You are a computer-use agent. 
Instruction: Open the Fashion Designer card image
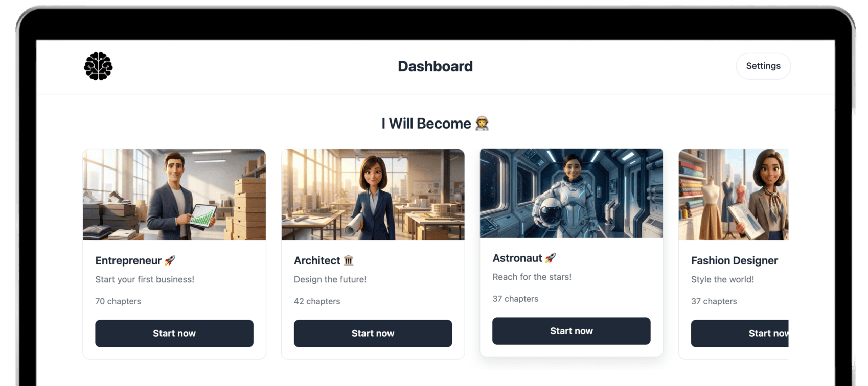[x=734, y=195]
